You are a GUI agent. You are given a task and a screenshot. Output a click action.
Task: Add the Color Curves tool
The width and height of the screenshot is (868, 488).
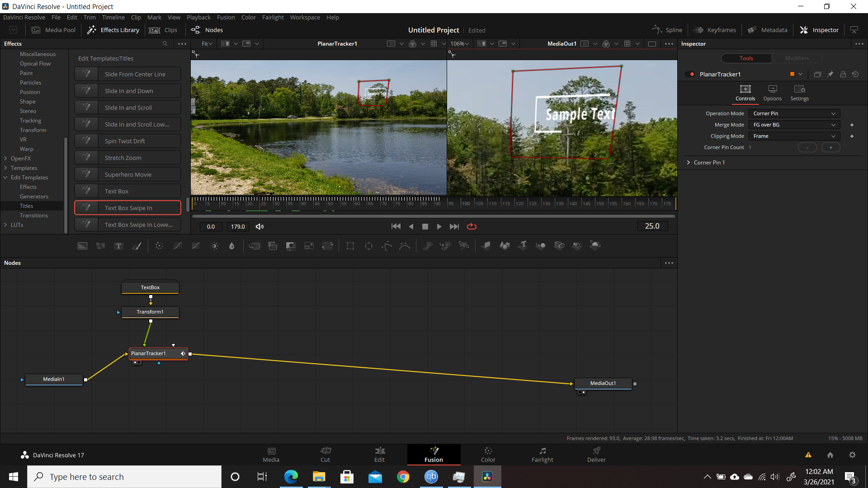pos(178,246)
